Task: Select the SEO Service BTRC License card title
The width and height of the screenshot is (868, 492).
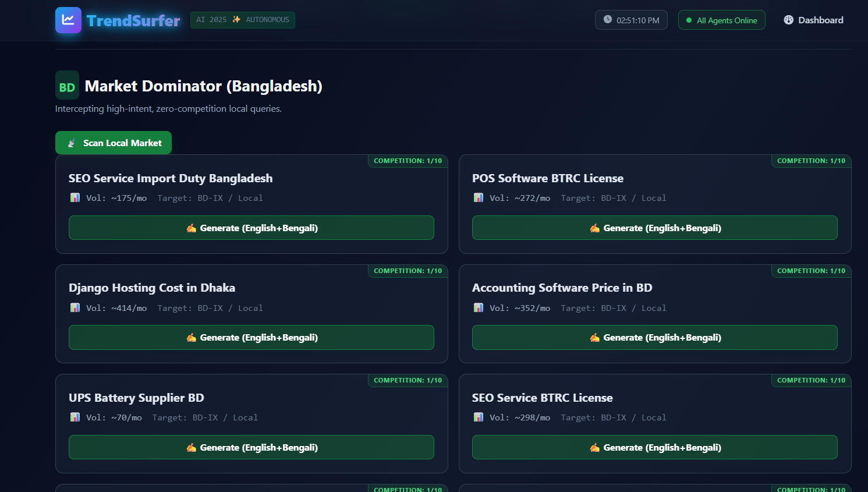Action: point(542,398)
